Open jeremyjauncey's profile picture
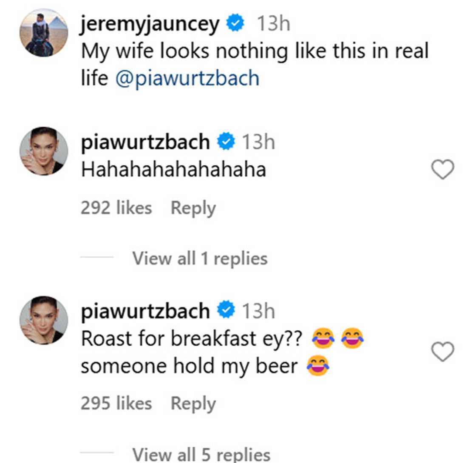Image resolution: width=476 pixels, height=463 pixels. click(43, 33)
